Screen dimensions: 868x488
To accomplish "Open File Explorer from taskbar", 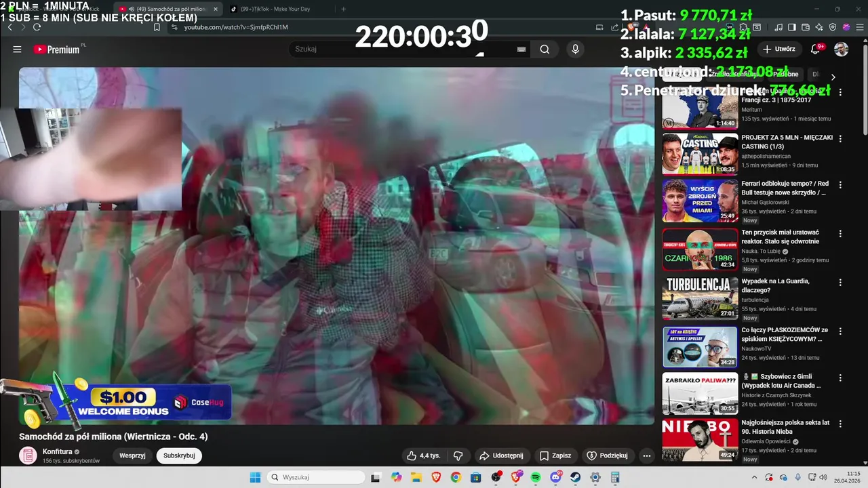I will coord(415,477).
